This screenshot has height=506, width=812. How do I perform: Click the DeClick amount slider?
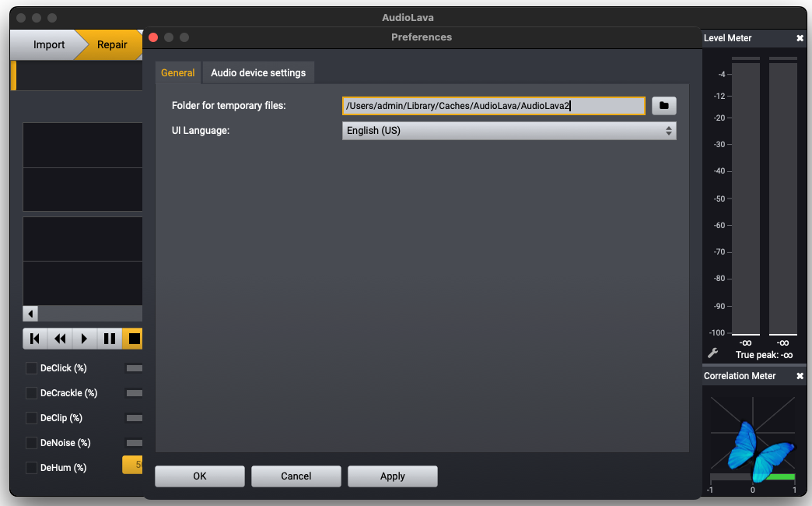click(x=134, y=368)
